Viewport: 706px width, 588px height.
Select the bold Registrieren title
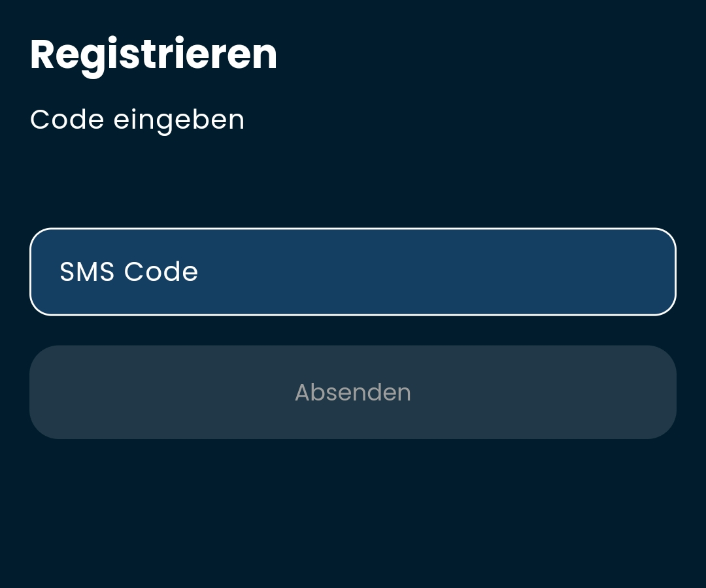point(154,55)
